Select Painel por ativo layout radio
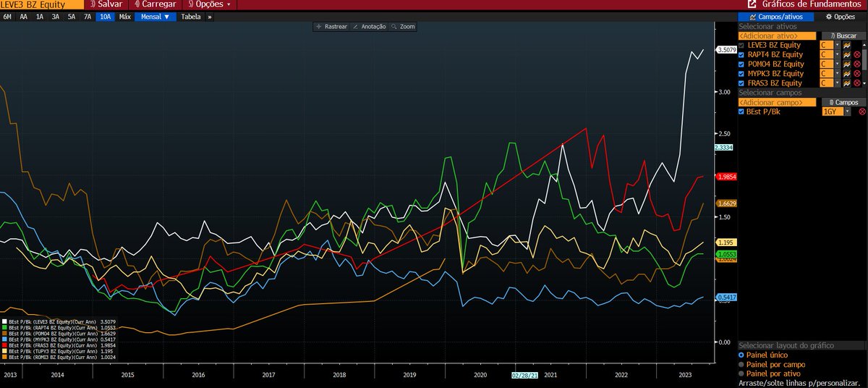The width and height of the screenshot is (868, 388). (x=741, y=374)
